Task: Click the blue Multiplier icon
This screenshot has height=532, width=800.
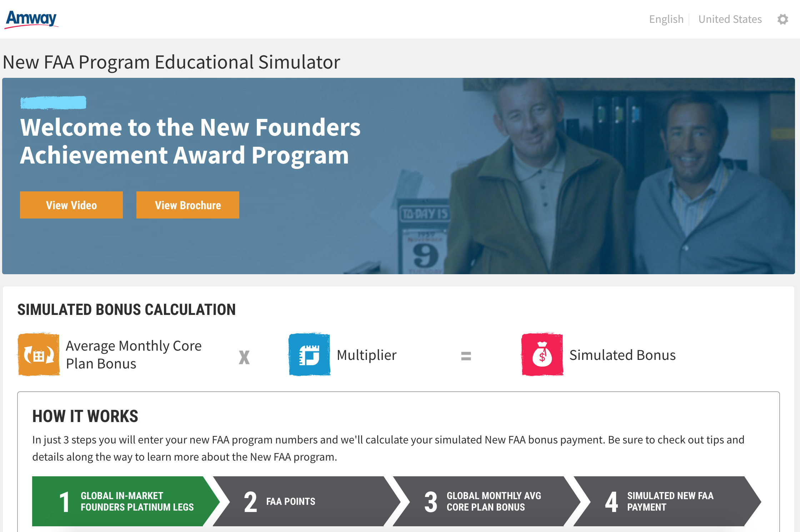Action: [309, 355]
